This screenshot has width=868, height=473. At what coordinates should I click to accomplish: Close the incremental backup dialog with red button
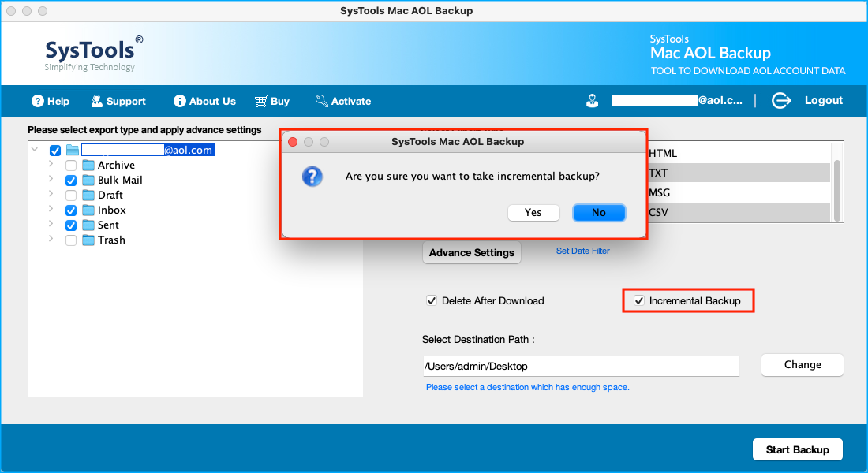[x=293, y=142]
